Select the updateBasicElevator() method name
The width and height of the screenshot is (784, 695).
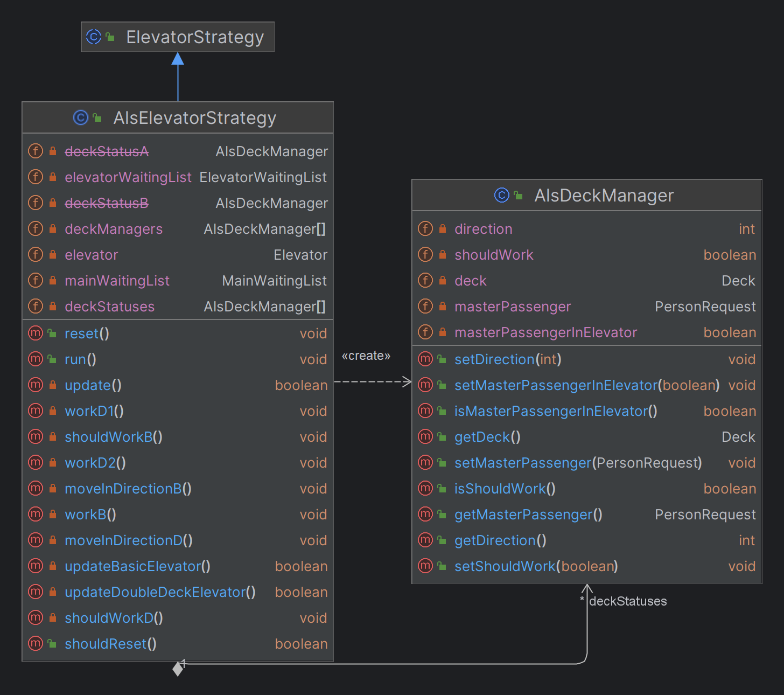click(137, 566)
